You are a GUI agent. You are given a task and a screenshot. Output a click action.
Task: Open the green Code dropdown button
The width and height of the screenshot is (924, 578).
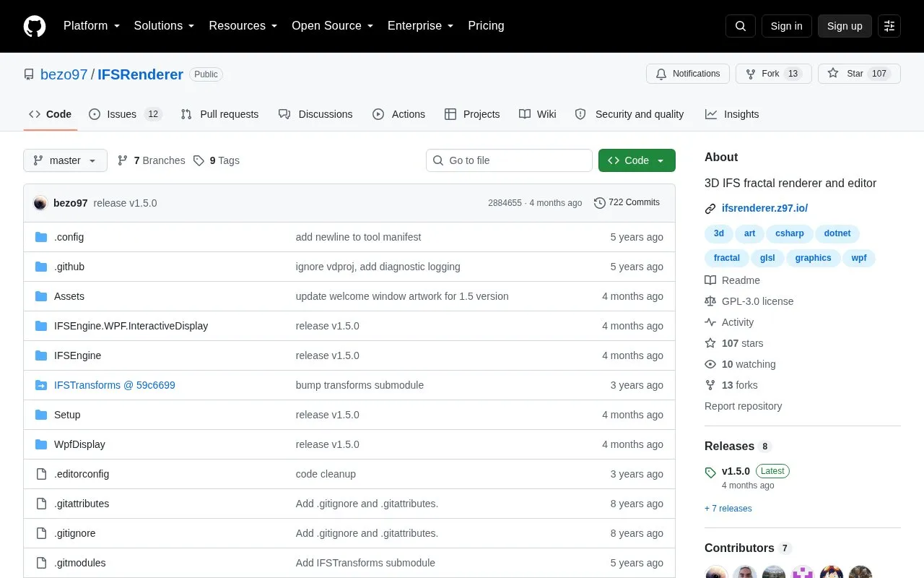coord(637,160)
